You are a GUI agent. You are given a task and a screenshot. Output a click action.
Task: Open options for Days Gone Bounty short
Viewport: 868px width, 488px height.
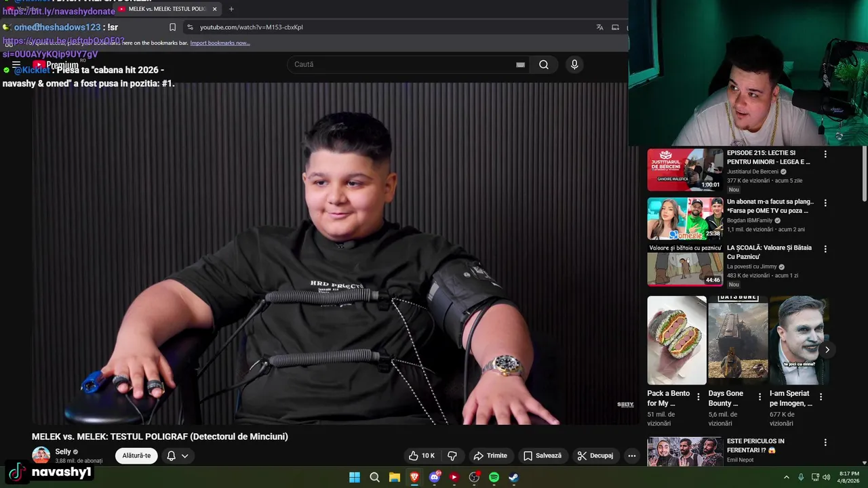coord(759,396)
